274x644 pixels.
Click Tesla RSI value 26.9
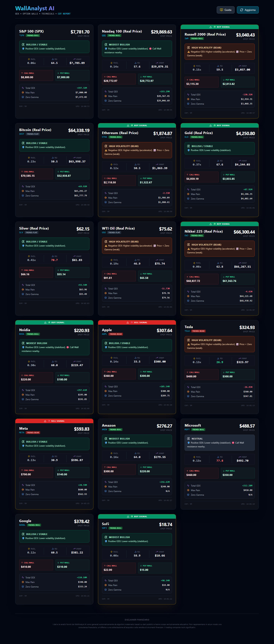[x=220, y=362]
